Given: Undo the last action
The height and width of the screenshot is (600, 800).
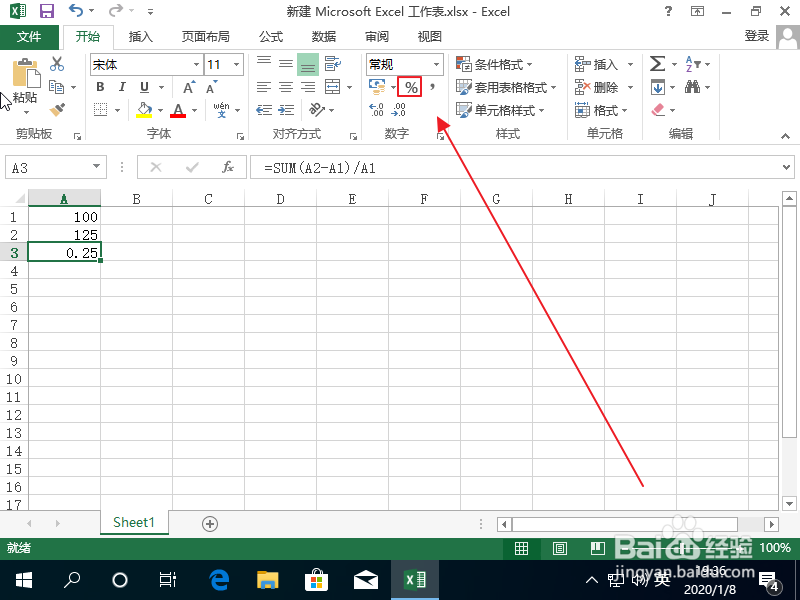Looking at the screenshot, I should (x=76, y=10).
